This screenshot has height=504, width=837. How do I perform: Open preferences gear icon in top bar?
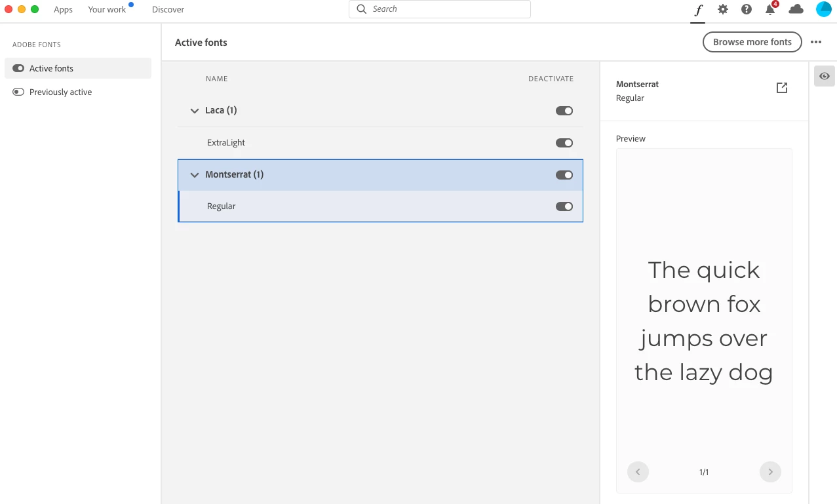pyautogui.click(x=722, y=9)
